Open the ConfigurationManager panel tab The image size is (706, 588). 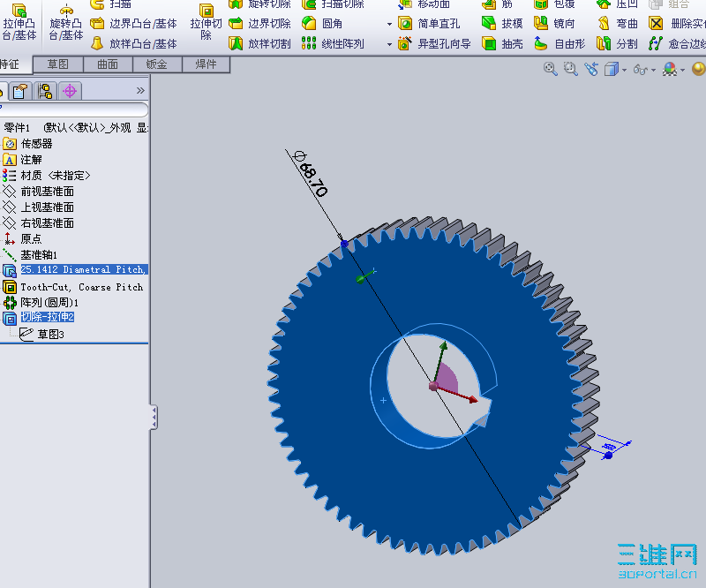(45, 92)
